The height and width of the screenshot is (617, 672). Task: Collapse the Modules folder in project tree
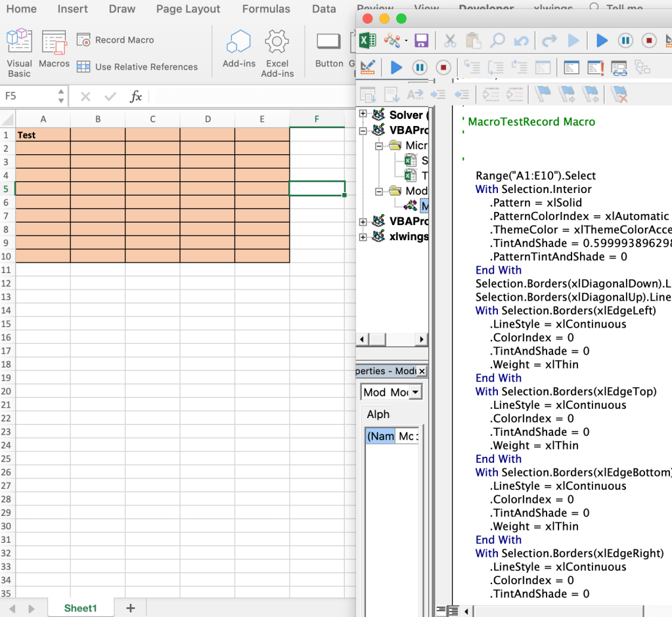[379, 191]
